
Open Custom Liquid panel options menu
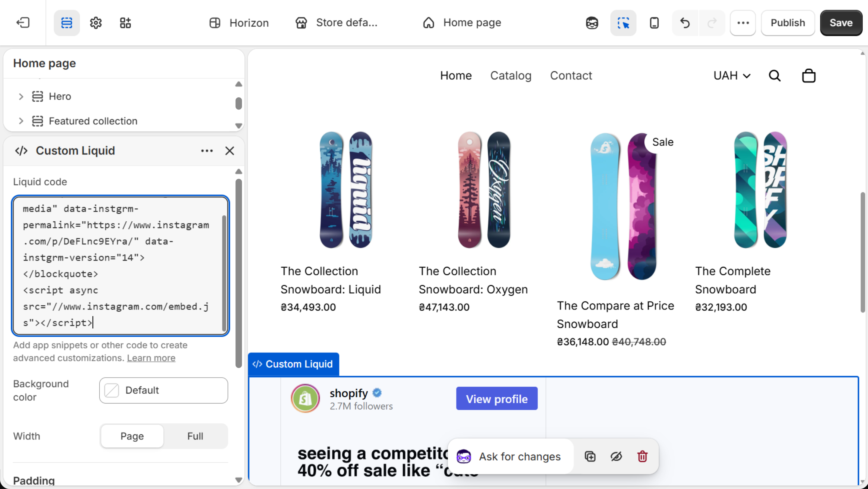(207, 151)
